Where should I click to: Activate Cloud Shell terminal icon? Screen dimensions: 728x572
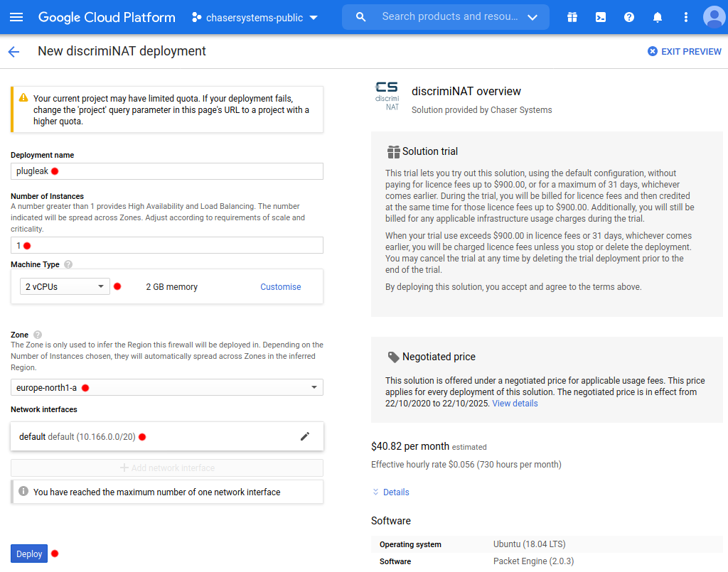[601, 17]
